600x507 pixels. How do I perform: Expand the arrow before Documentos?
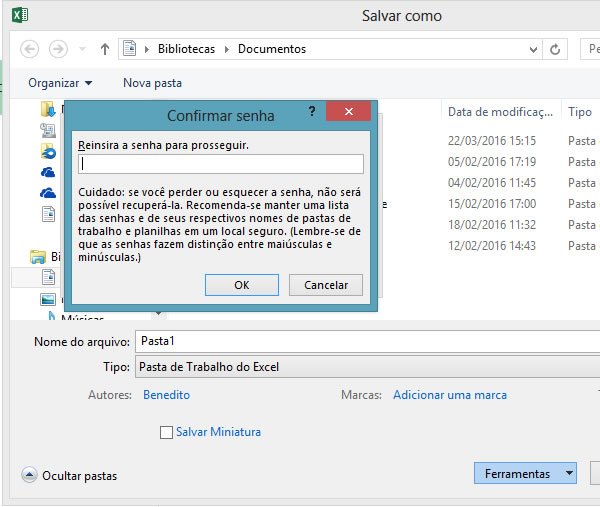tap(227, 49)
